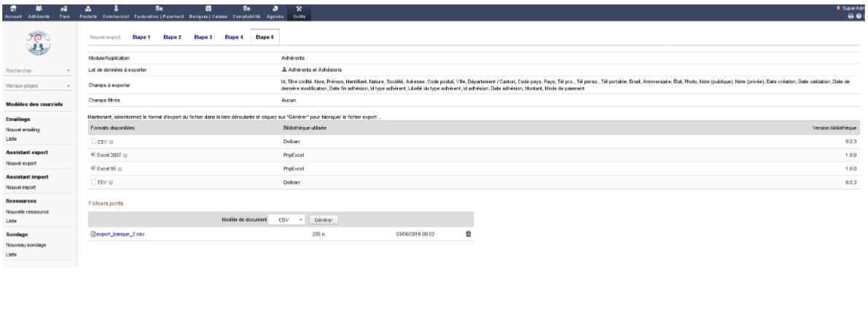Open Banques | Caisses module icon

tap(209, 10)
